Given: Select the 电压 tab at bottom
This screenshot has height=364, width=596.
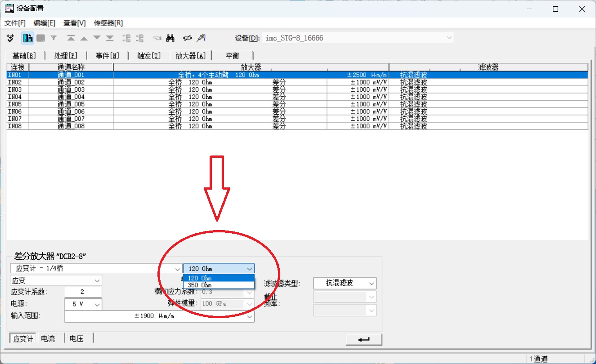Looking at the screenshot, I should point(76,338).
